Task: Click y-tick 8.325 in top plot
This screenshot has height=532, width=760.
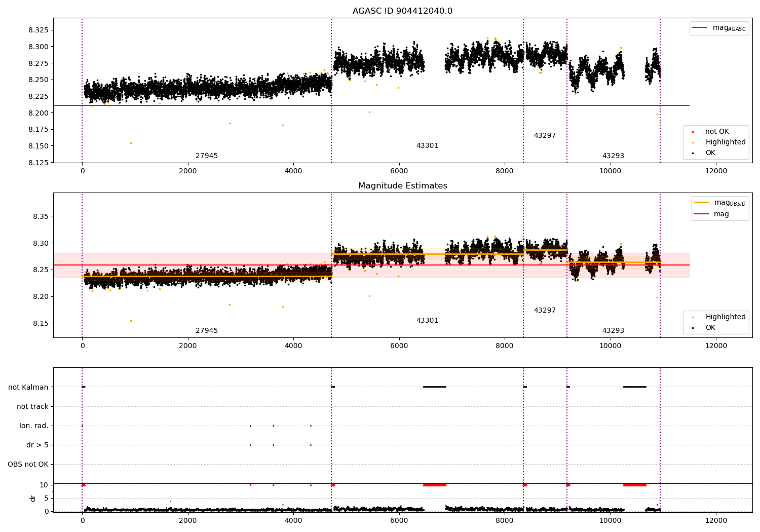Action: [x=39, y=30]
